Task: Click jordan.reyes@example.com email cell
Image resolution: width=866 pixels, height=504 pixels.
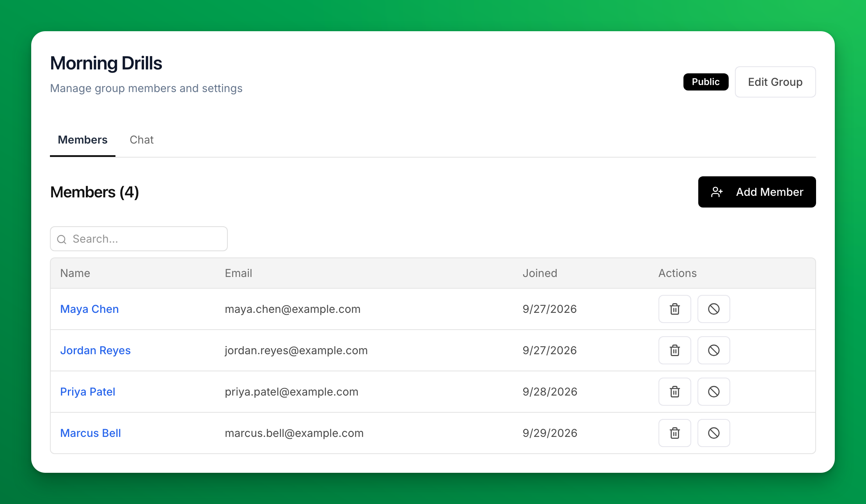Action: pyautogui.click(x=296, y=350)
